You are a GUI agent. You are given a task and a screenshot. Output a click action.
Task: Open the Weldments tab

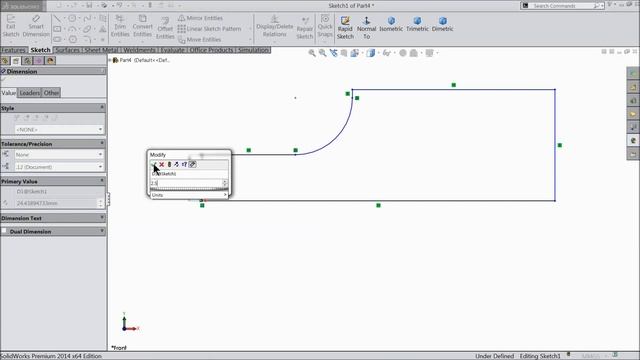coord(139,50)
